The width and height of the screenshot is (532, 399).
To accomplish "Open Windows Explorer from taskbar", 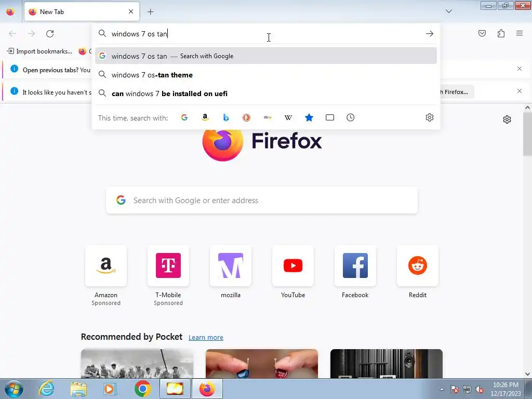I will [78, 389].
